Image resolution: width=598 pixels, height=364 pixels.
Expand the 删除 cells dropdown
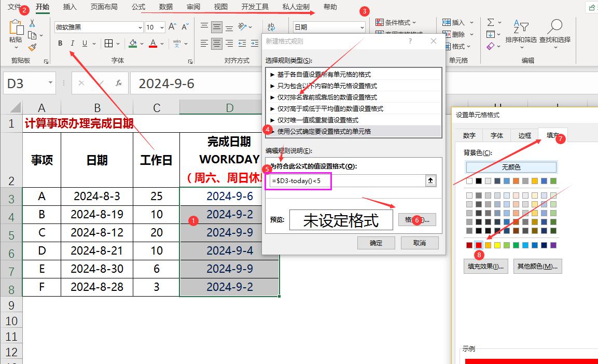(471, 34)
